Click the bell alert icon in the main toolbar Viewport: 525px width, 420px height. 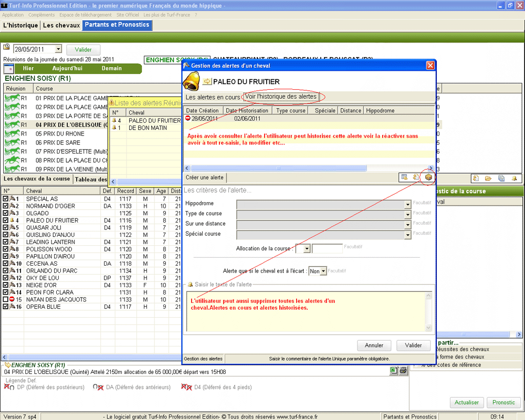pyautogui.click(x=514, y=178)
